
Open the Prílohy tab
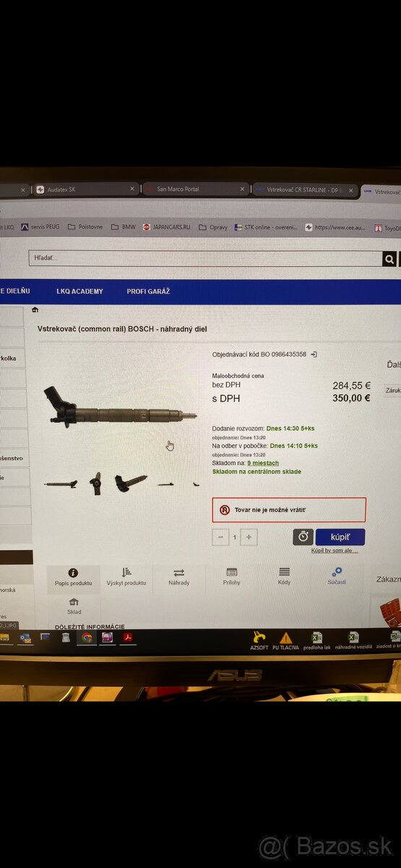point(232,576)
